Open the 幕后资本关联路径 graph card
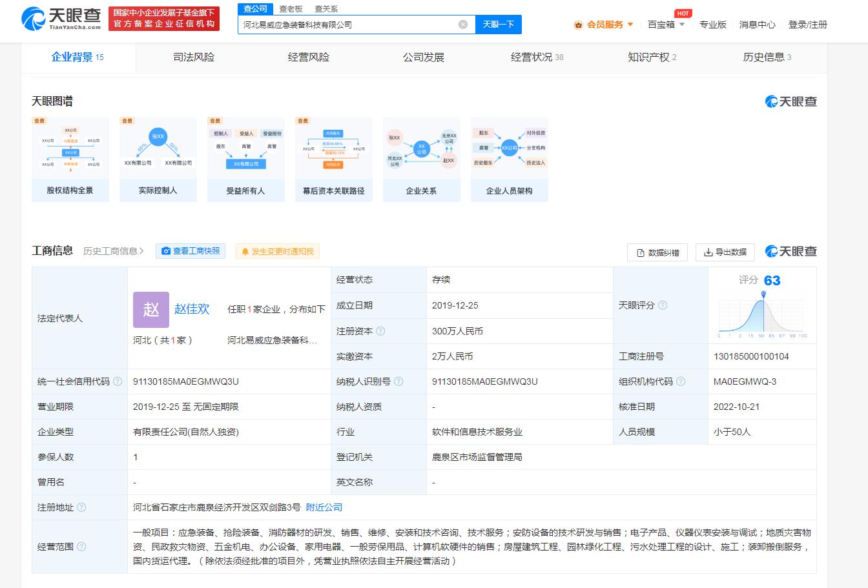Viewport: 868px width, 588px height. pyautogui.click(x=334, y=159)
